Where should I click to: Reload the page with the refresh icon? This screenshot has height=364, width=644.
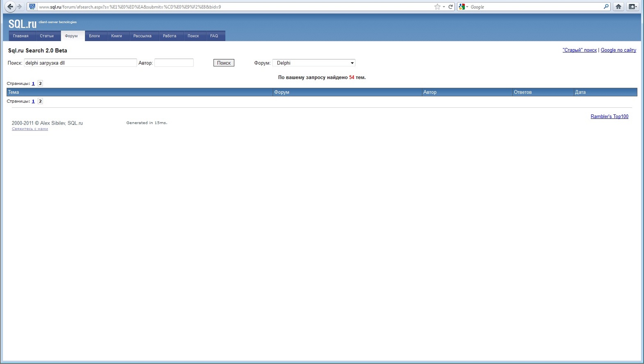point(450,7)
